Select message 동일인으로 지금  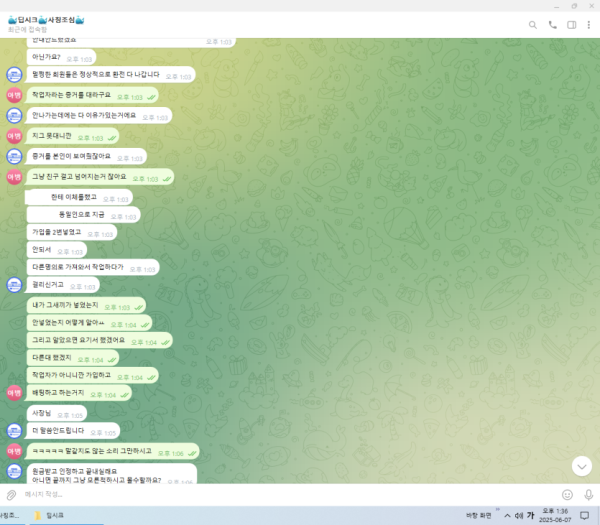click(83, 215)
